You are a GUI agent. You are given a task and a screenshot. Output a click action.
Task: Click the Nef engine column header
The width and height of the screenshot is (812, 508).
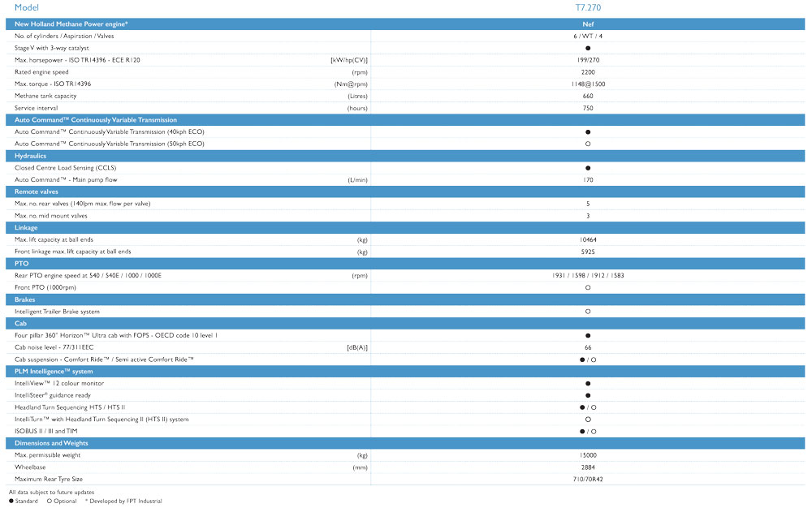(x=588, y=24)
